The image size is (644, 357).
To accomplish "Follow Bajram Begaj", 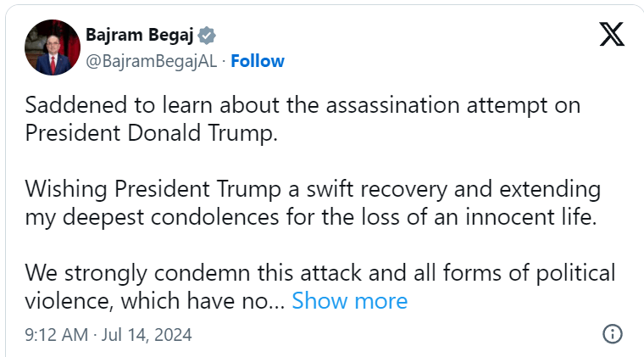I will pos(258,61).
